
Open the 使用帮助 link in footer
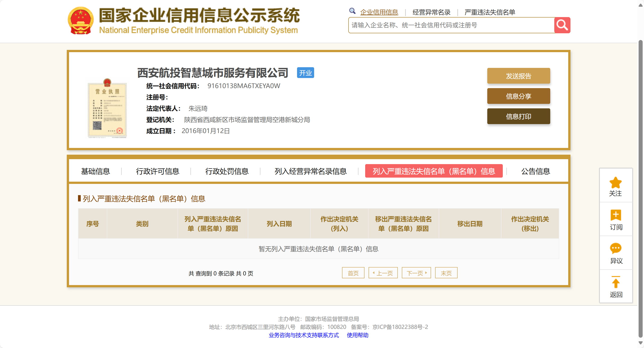point(357,335)
